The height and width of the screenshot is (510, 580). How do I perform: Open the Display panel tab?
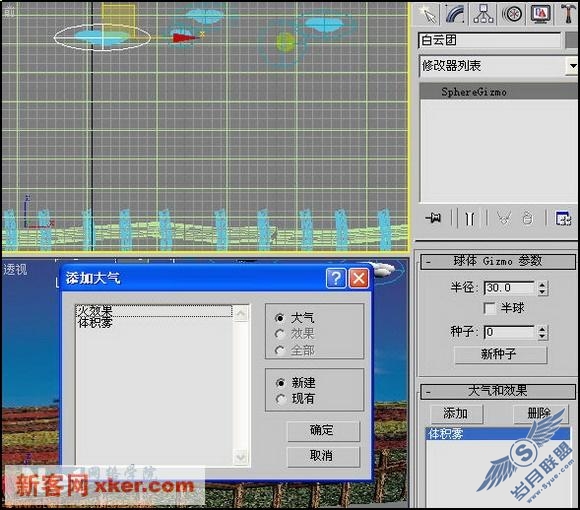pyautogui.click(x=541, y=14)
